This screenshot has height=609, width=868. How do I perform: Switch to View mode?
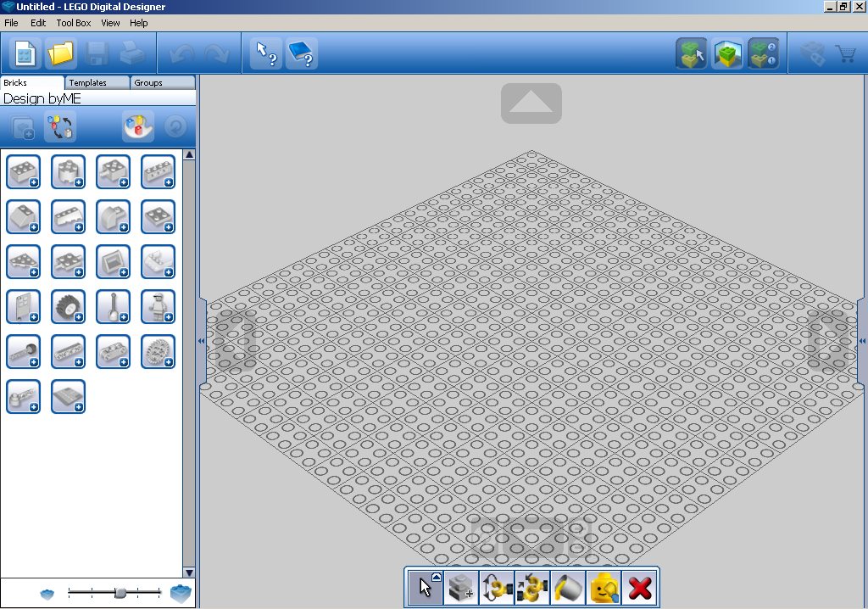[727, 53]
